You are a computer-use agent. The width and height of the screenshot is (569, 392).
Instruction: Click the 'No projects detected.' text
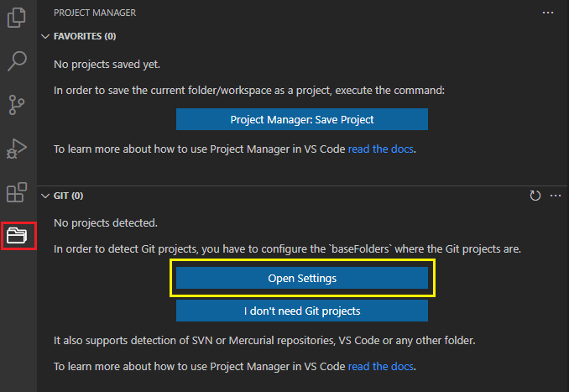(x=106, y=222)
